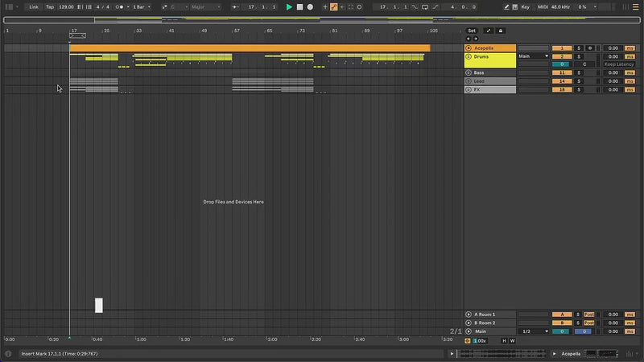Viewport: 644px width, 362px height.
Task: Solo the Bass track
Action: pos(578,72)
